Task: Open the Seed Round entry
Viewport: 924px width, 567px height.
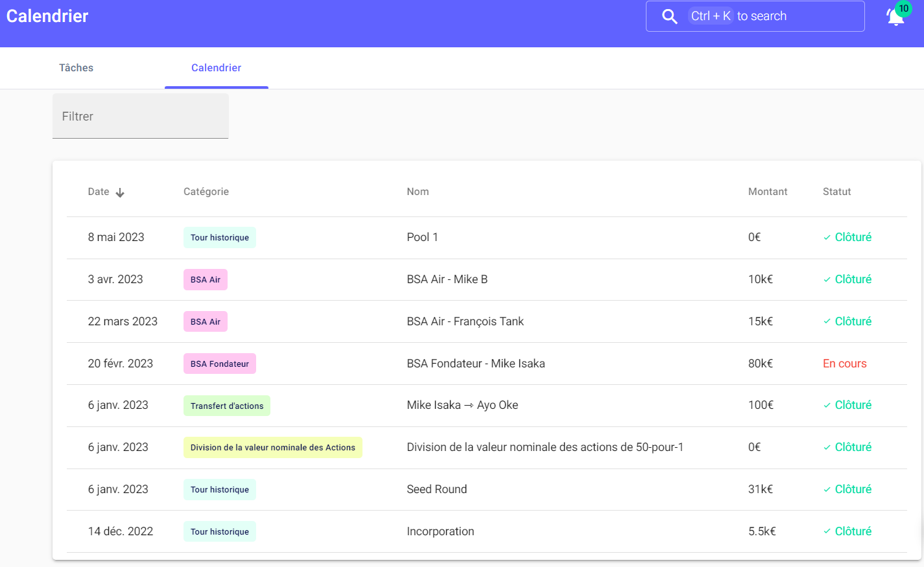Action: pos(436,489)
